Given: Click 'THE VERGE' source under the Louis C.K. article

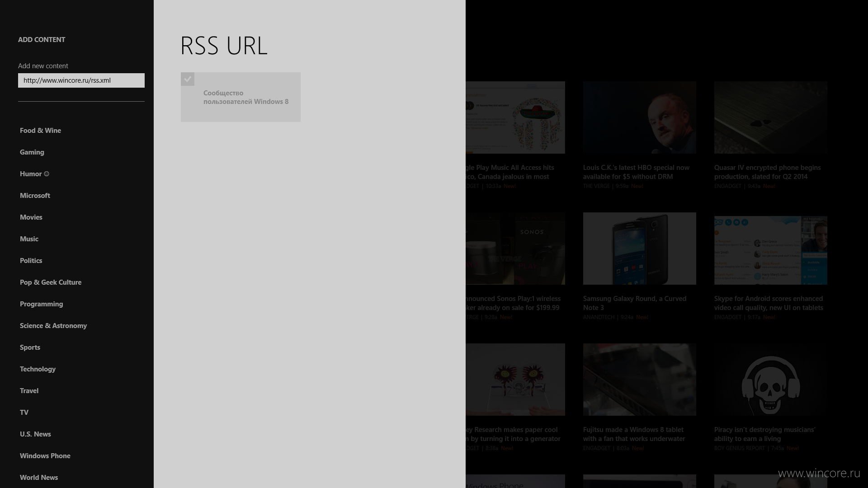Looking at the screenshot, I should 596,186.
